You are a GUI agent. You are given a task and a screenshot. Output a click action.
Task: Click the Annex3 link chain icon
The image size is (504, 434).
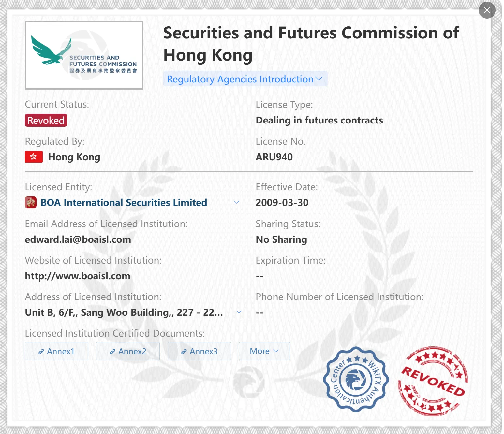tap(184, 352)
